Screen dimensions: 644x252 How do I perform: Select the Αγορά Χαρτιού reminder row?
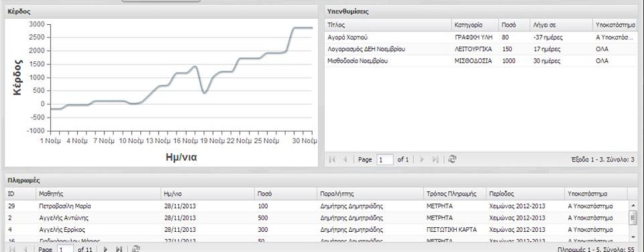[x=481, y=38]
